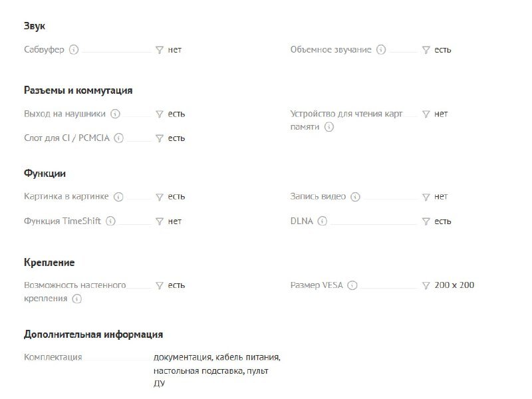Click info icon beside Выход на наушники

[x=115, y=114]
